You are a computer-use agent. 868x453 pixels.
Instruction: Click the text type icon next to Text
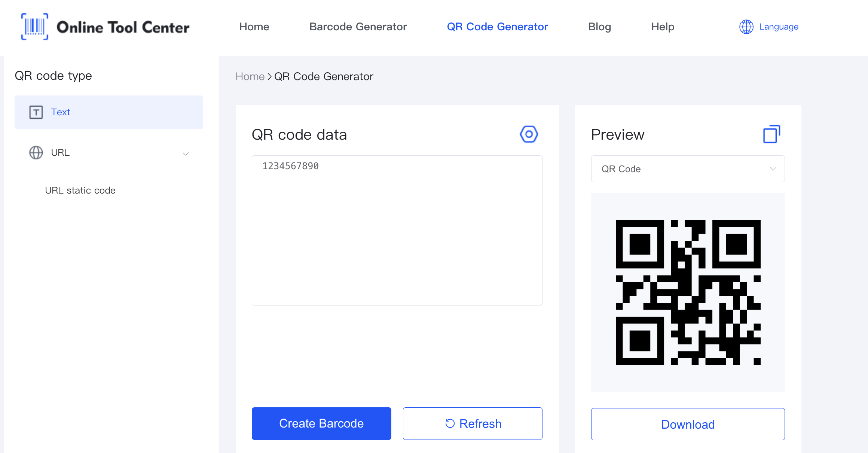36,112
